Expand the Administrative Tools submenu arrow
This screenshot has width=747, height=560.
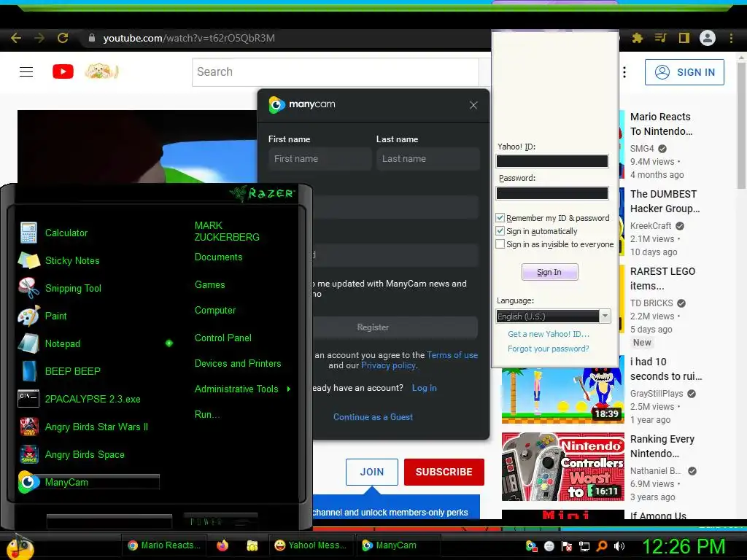tap(289, 389)
